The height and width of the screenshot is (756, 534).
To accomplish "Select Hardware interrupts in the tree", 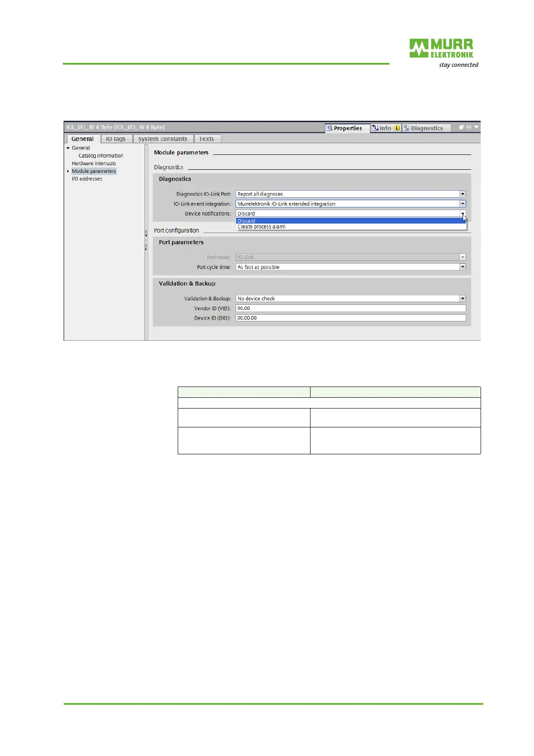I will [94, 163].
